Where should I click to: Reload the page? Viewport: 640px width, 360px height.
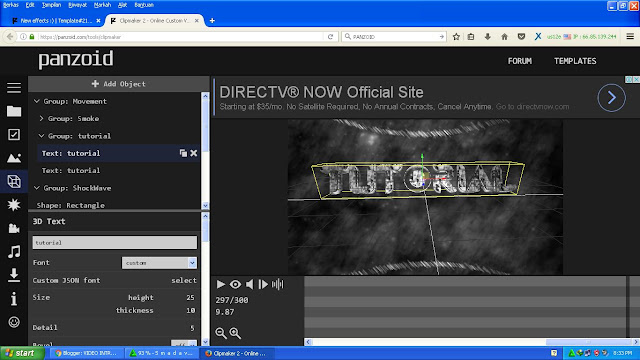[330, 37]
